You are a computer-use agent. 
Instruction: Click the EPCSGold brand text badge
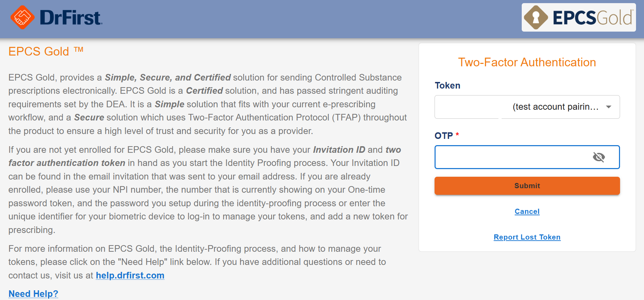click(x=593, y=18)
